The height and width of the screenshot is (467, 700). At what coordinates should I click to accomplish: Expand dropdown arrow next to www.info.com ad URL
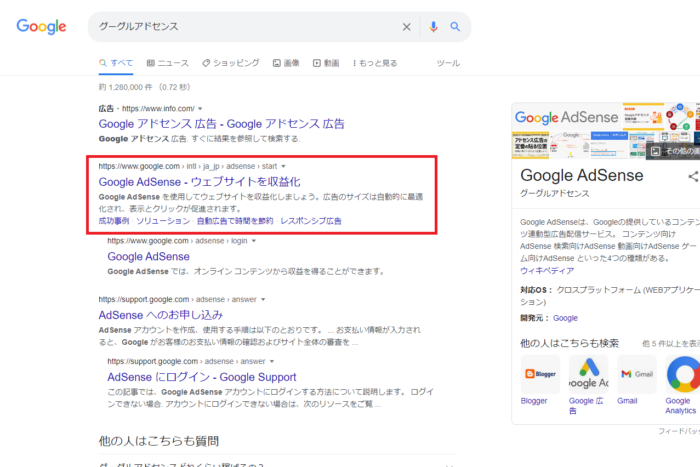click(x=200, y=108)
